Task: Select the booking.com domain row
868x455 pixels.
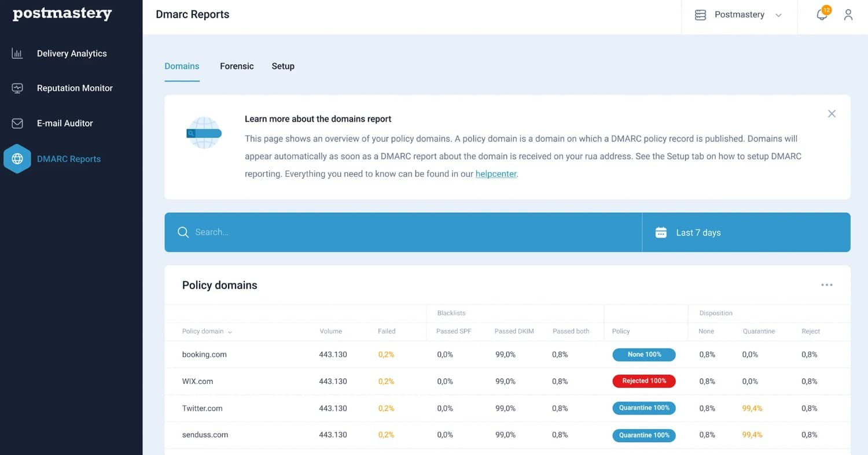Action: [x=507, y=354]
